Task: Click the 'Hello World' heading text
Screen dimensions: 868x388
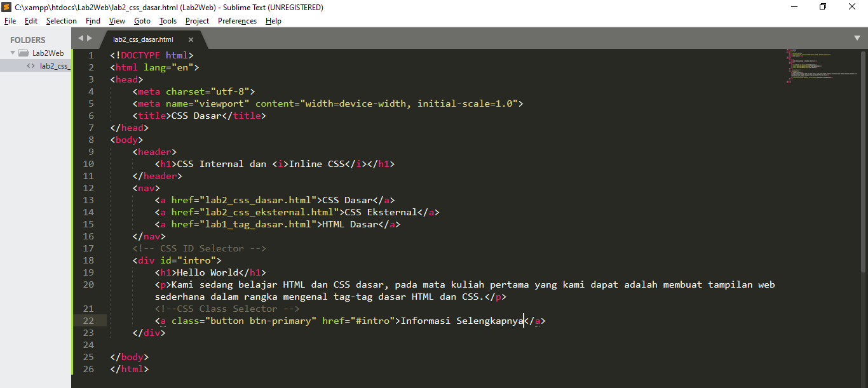Action: pyautogui.click(x=208, y=272)
